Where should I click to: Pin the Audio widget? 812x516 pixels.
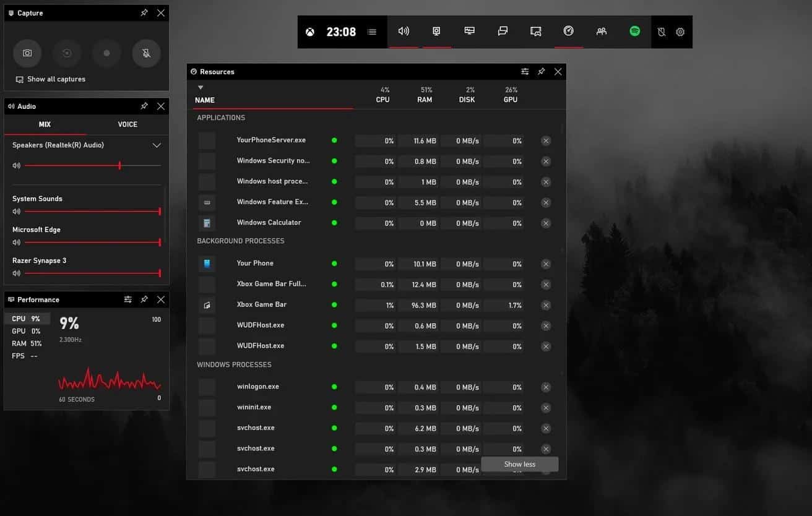(144, 106)
